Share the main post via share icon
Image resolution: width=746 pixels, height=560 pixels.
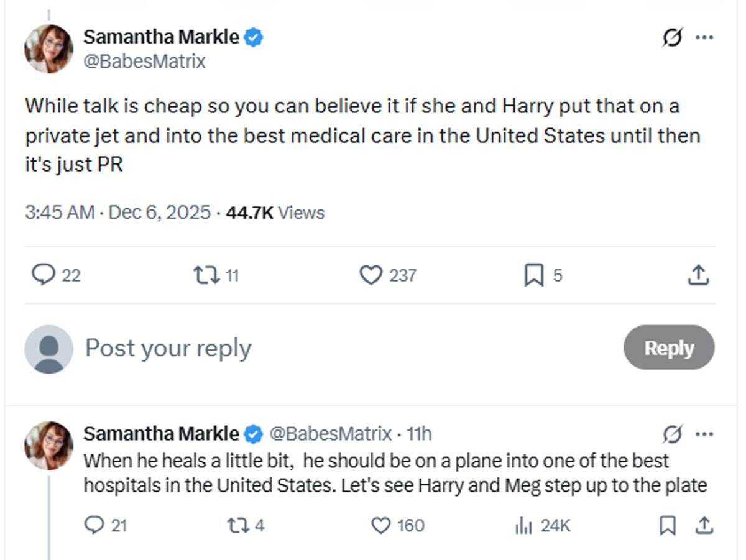pos(699,275)
